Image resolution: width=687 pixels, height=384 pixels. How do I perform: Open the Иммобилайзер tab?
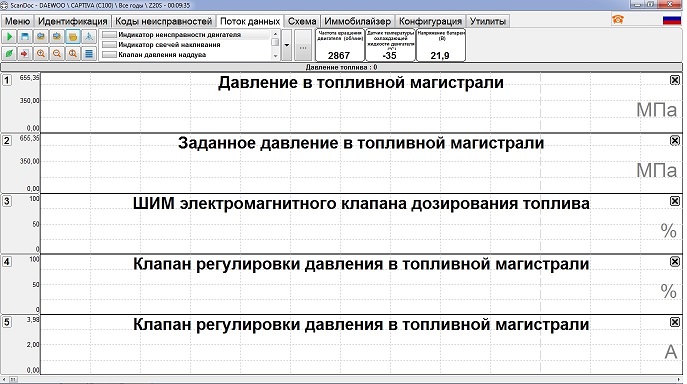pos(358,21)
